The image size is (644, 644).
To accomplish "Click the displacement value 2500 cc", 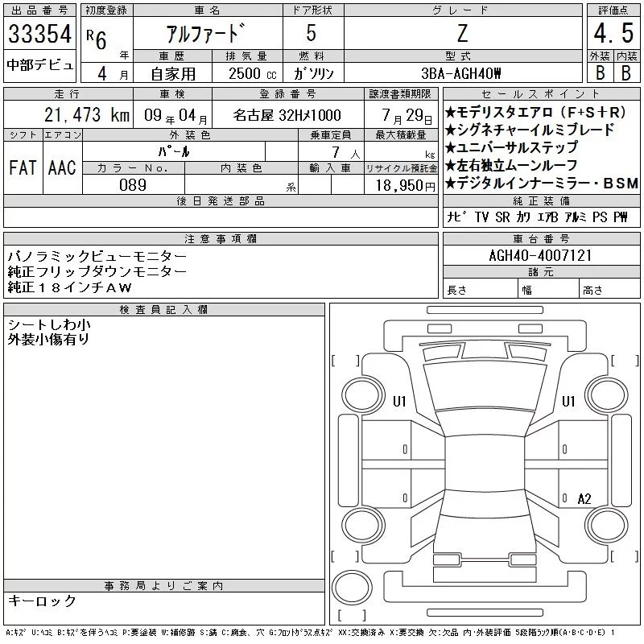I will tap(252, 74).
